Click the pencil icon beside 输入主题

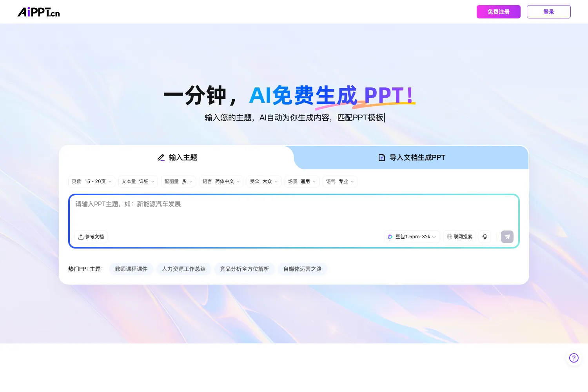click(x=161, y=158)
